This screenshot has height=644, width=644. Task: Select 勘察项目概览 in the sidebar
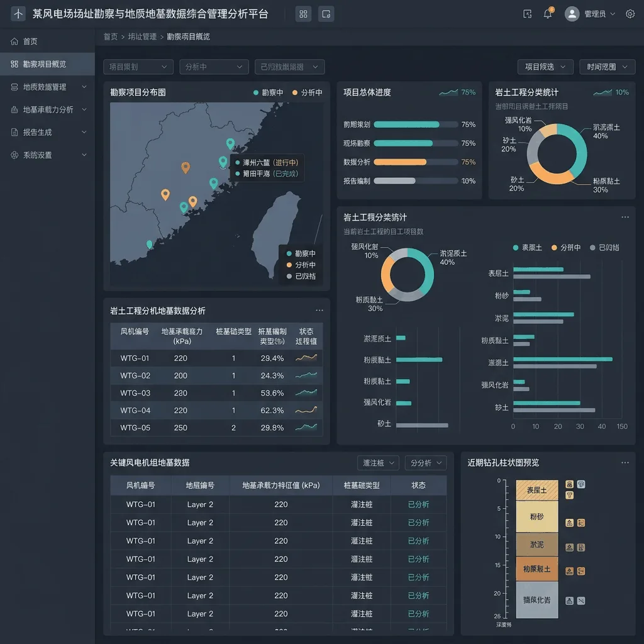coord(47,64)
